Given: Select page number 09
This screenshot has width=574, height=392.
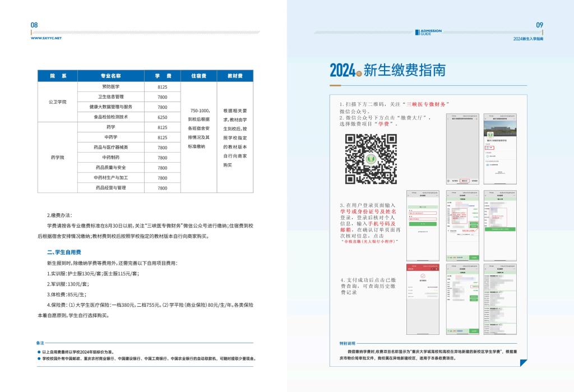Looking at the screenshot, I should click(539, 25).
